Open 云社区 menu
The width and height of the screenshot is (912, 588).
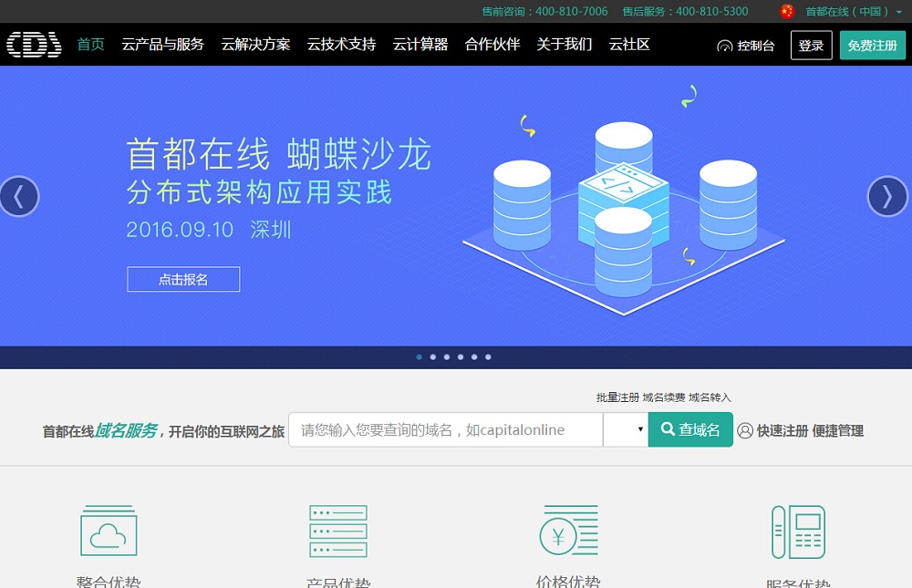[629, 44]
